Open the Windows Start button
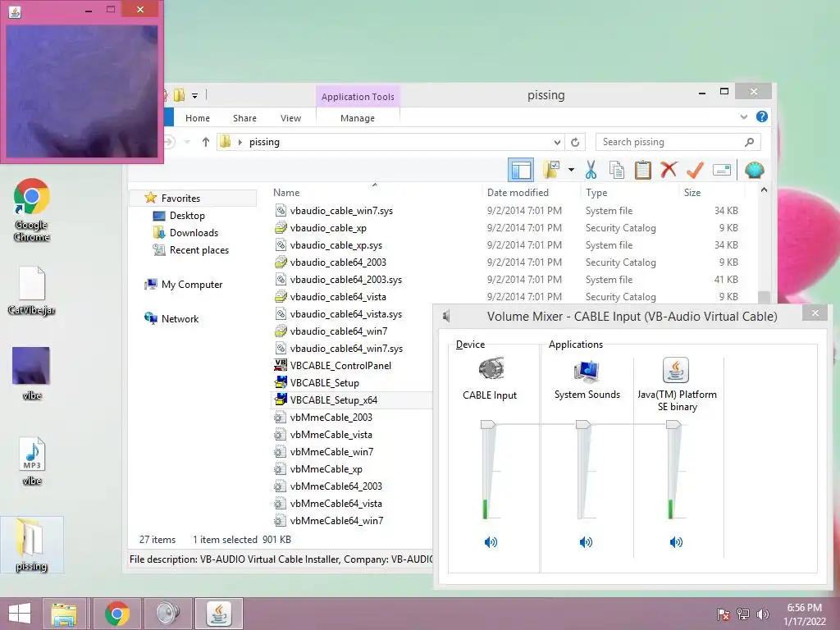This screenshot has width=840, height=630. [20, 614]
